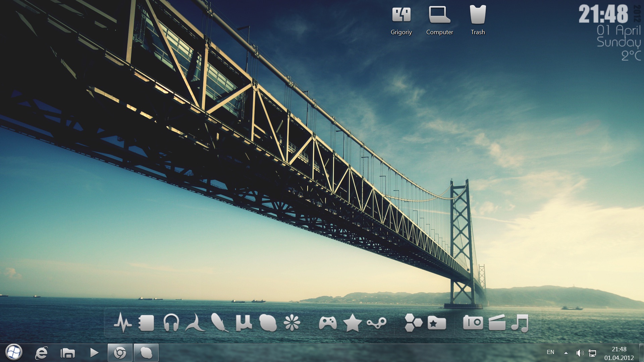Launch uTorrent from the dock

tap(244, 323)
